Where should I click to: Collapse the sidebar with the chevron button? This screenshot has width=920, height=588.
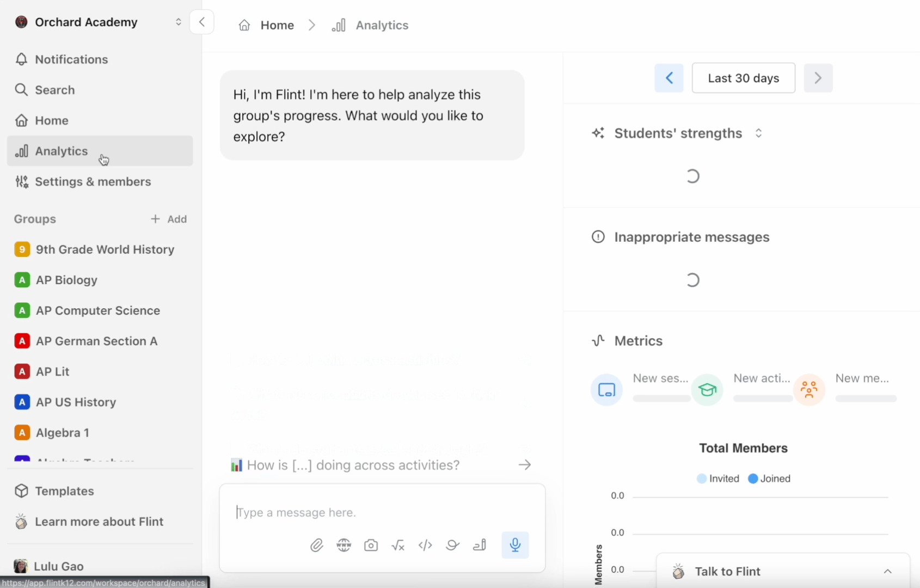202,22
